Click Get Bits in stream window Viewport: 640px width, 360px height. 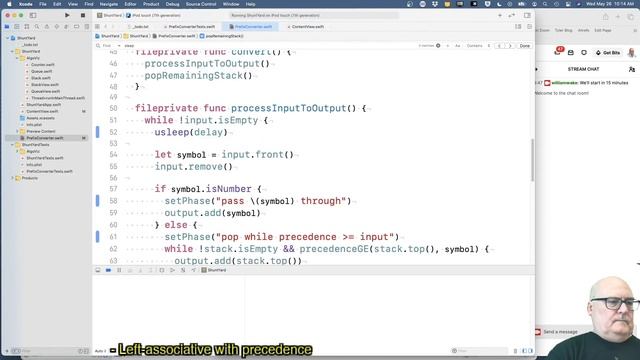[608, 53]
